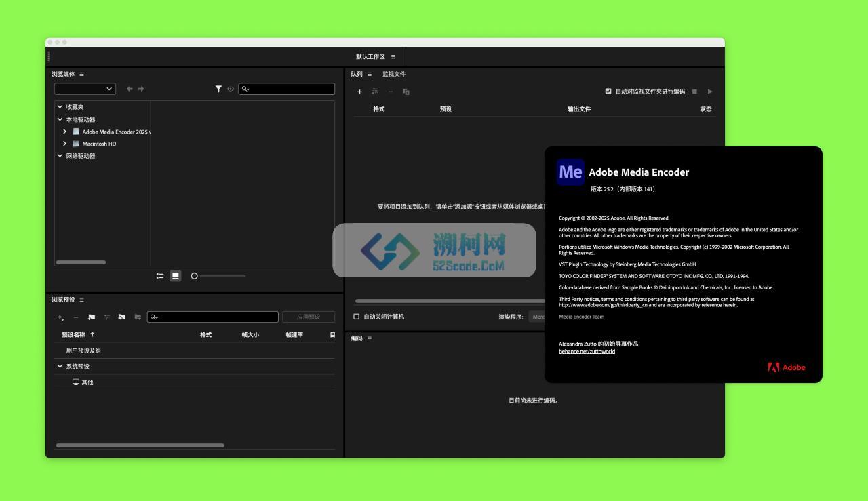
Task: Open the 队列 panel menu icon
Action: point(369,74)
